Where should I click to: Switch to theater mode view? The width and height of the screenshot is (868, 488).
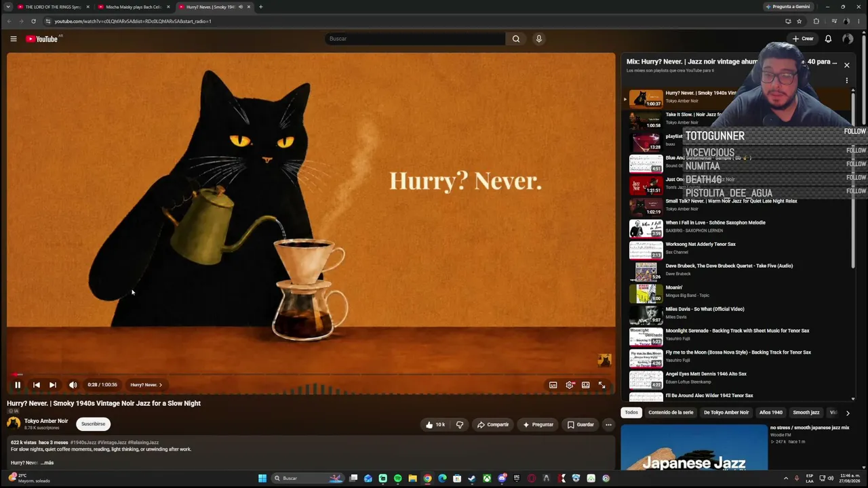tap(585, 385)
